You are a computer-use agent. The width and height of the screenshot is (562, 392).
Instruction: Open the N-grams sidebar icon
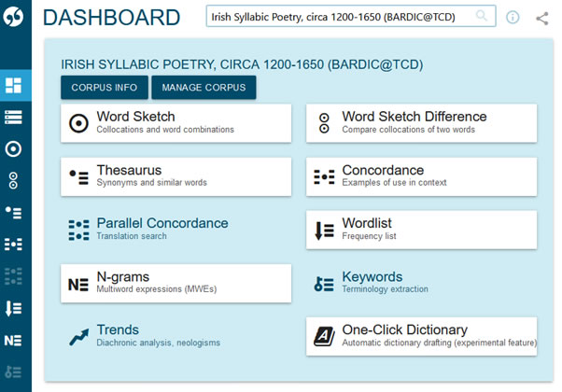tap(14, 340)
